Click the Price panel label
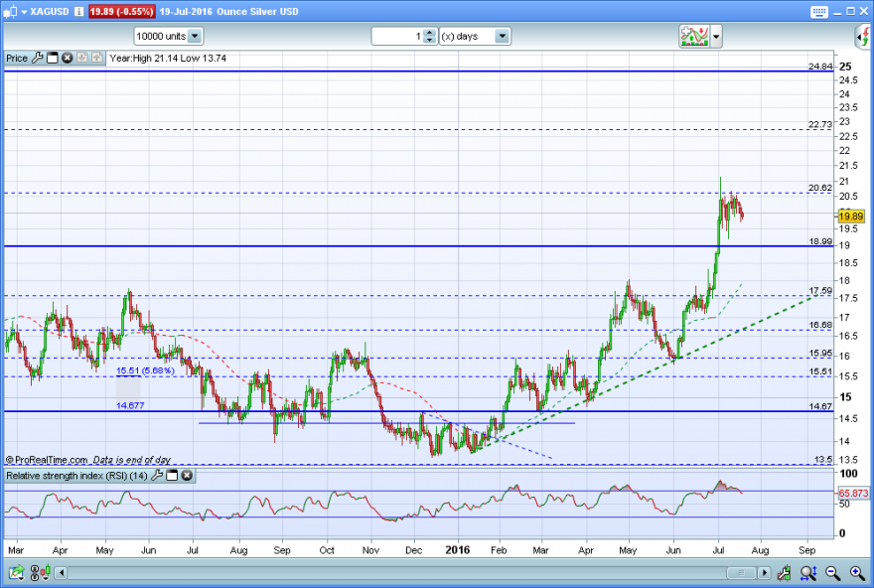874x588 pixels. coord(17,58)
